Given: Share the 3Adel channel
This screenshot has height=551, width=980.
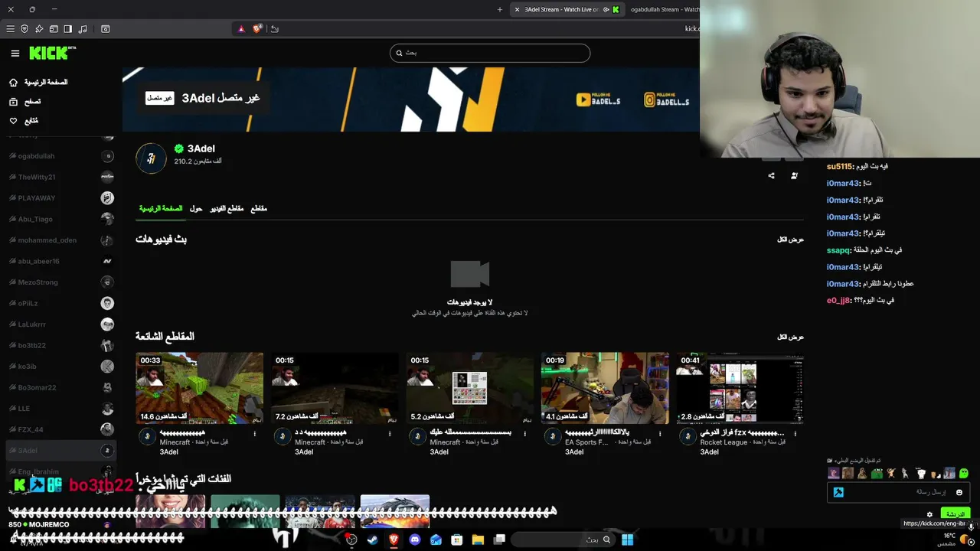Looking at the screenshot, I should pyautogui.click(x=771, y=175).
